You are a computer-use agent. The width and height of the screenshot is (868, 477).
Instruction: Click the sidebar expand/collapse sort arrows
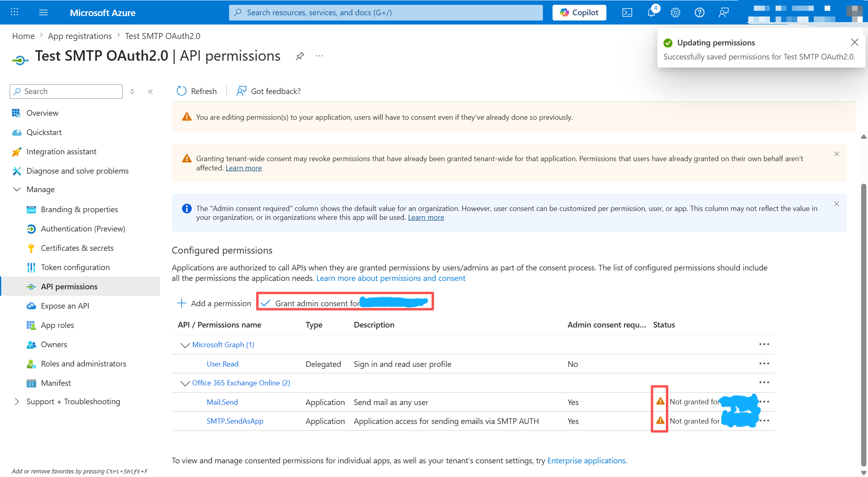pos(132,92)
